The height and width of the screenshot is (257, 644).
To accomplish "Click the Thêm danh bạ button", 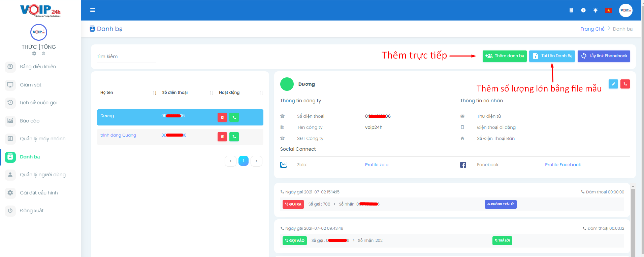I will tap(504, 56).
